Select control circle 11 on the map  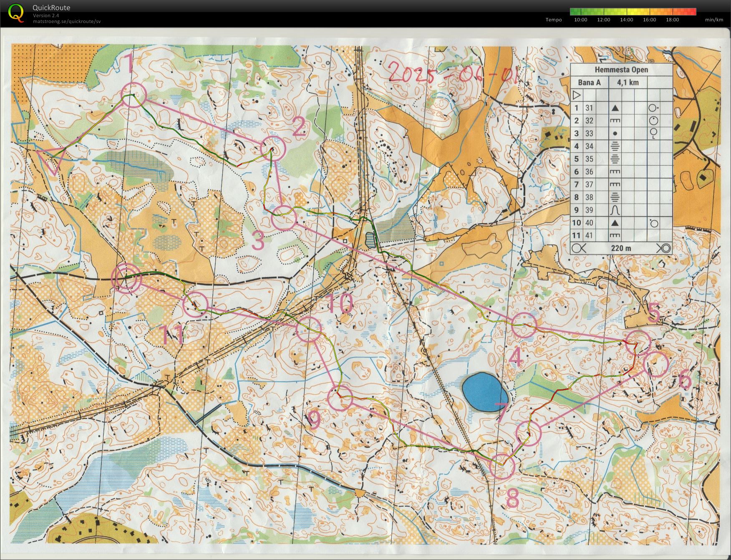(195, 304)
